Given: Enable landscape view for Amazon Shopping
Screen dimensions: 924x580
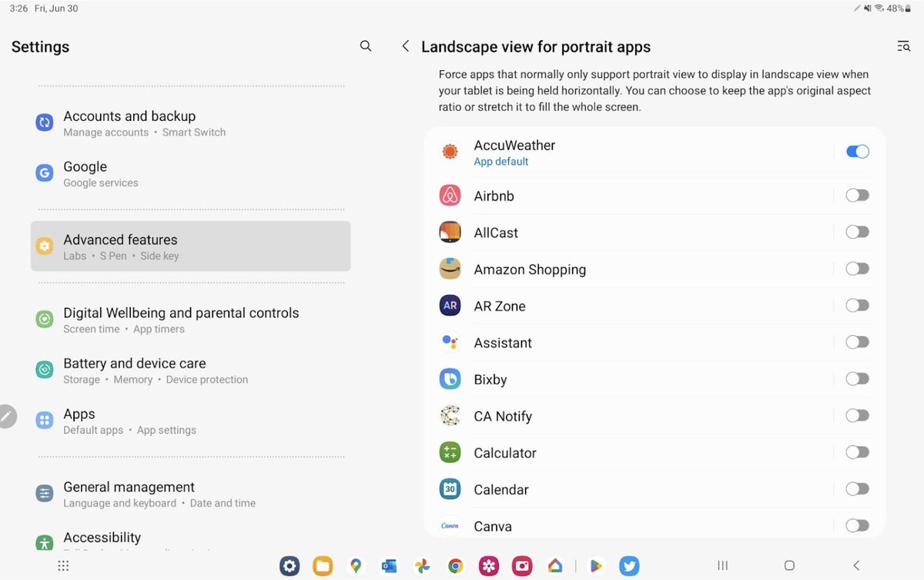Looking at the screenshot, I should coord(857,268).
